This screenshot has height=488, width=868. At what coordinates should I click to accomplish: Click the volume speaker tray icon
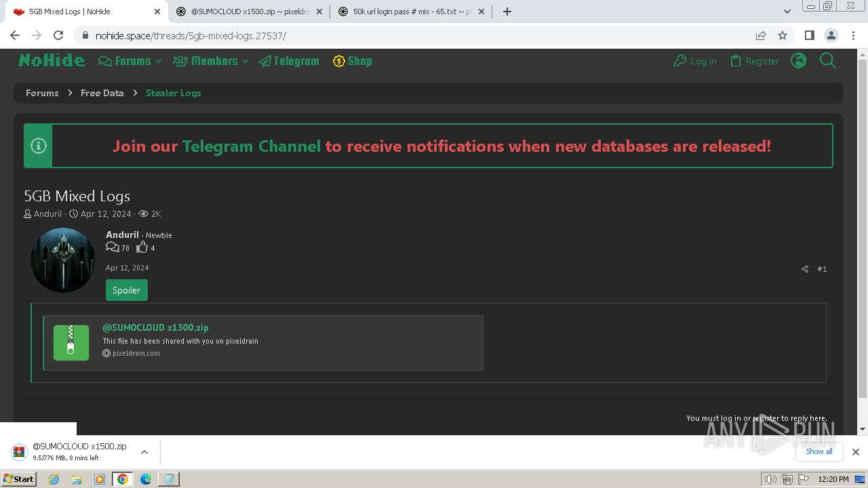(770, 479)
